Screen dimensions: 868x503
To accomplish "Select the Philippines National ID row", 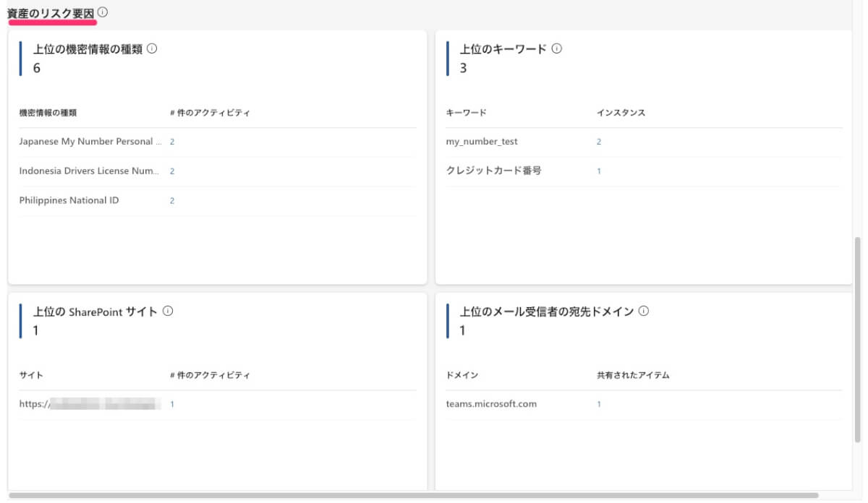I will 69,201.
